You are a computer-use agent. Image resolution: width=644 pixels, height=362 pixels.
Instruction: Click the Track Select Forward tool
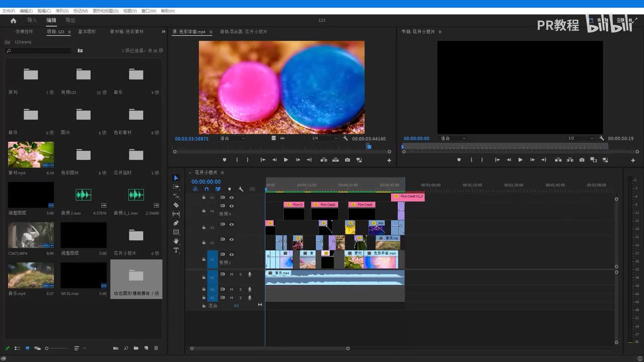click(x=176, y=187)
